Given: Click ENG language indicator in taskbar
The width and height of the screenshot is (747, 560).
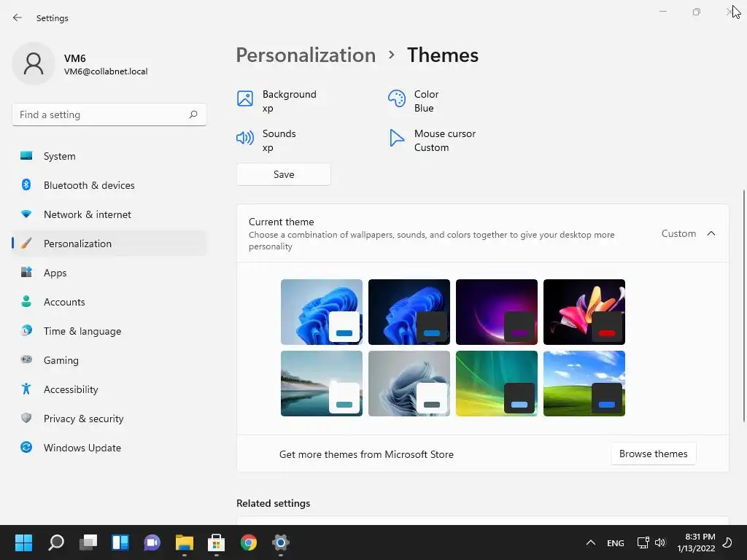Looking at the screenshot, I should click(x=615, y=542).
